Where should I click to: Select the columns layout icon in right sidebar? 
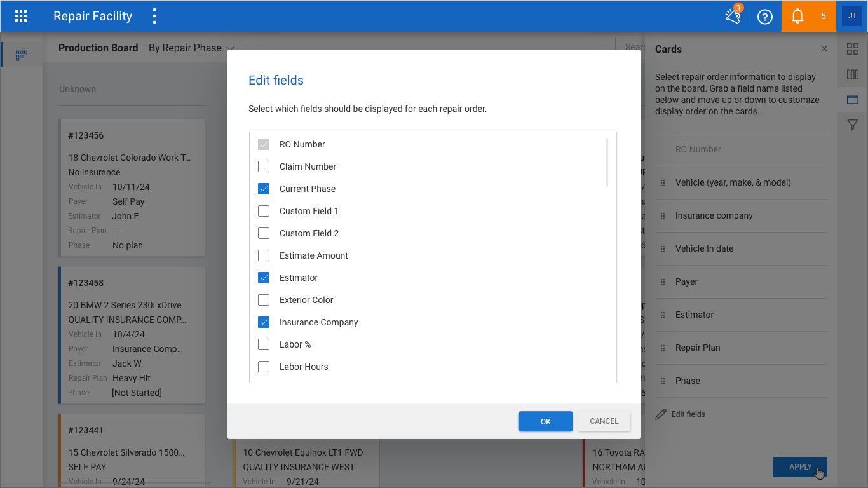tap(853, 74)
